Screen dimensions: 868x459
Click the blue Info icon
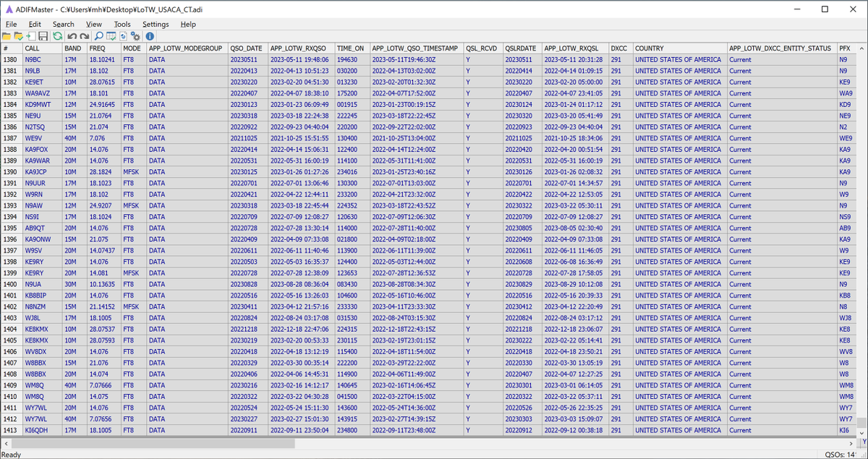150,35
